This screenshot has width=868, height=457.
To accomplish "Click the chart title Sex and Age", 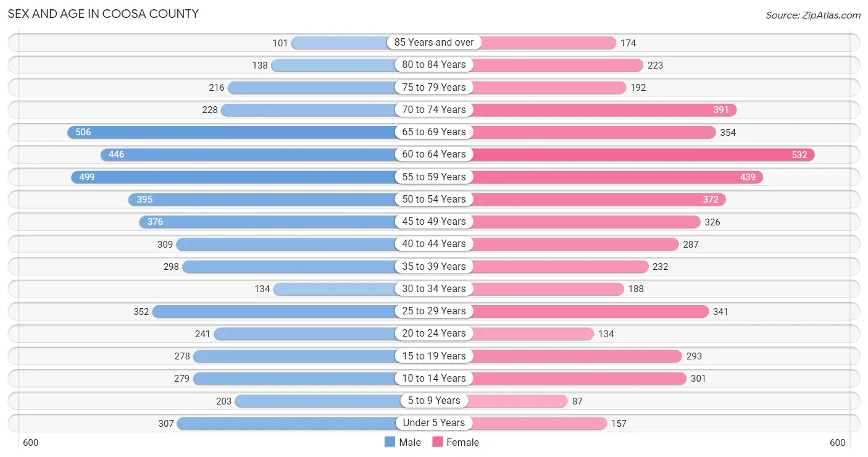I will click(x=103, y=14).
